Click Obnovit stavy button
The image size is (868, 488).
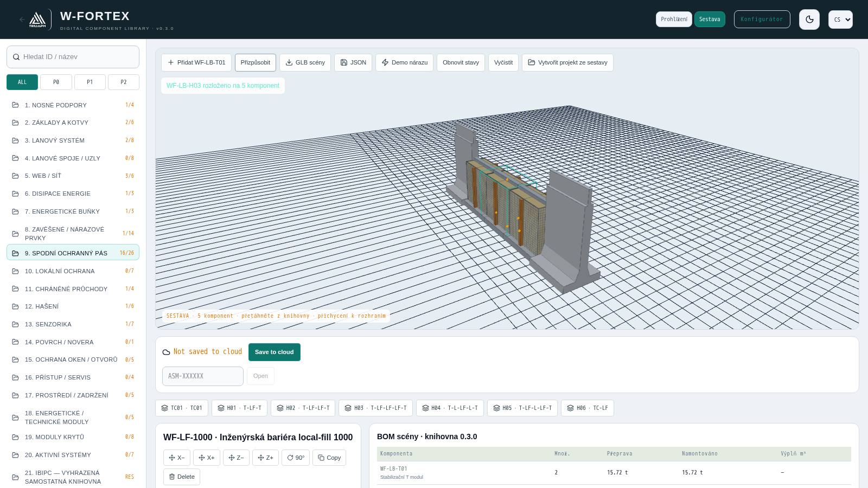pyautogui.click(x=461, y=62)
